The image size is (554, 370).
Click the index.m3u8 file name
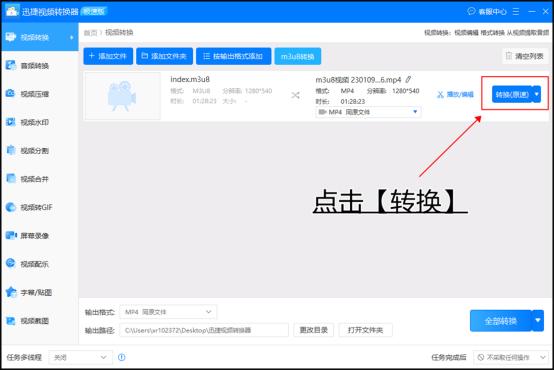click(190, 80)
